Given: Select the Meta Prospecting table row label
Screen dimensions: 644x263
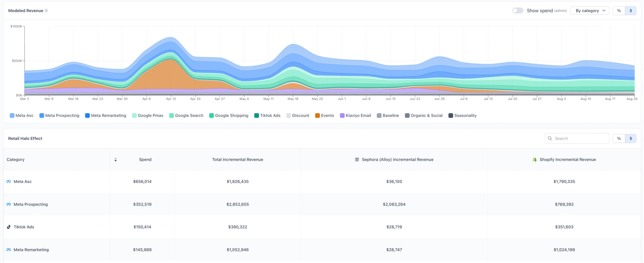Looking at the screenshot, I should coord(31,204).
